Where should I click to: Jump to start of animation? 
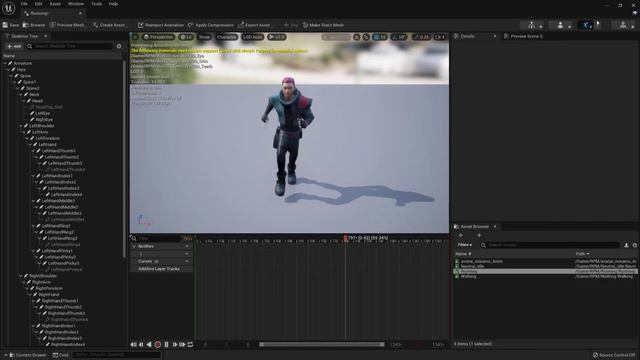[x=133, y=344]
